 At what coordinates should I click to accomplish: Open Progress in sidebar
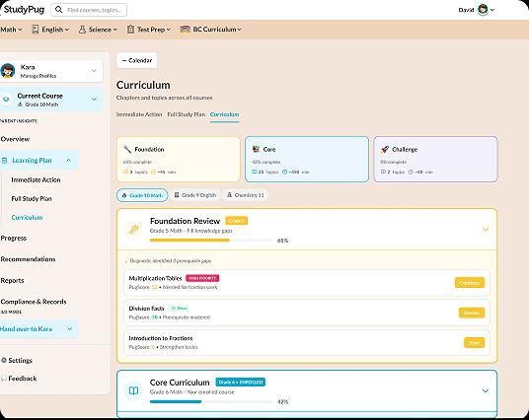point(13,238)
